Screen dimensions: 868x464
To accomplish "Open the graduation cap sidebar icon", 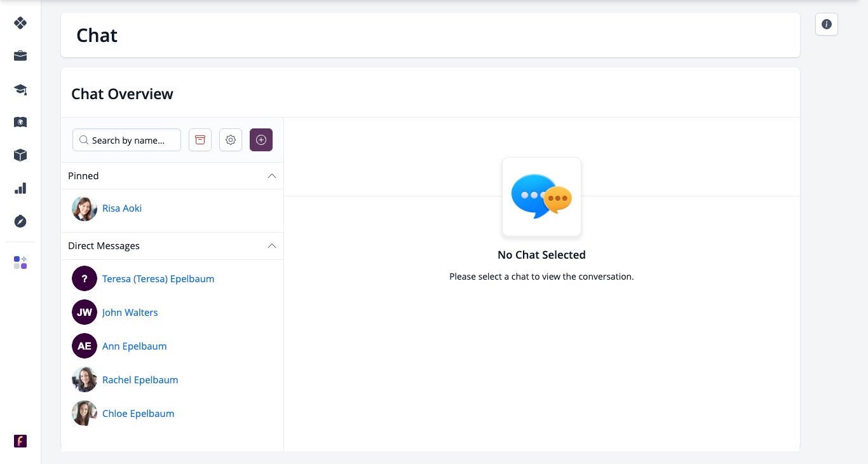I will (x=20, y=89).
